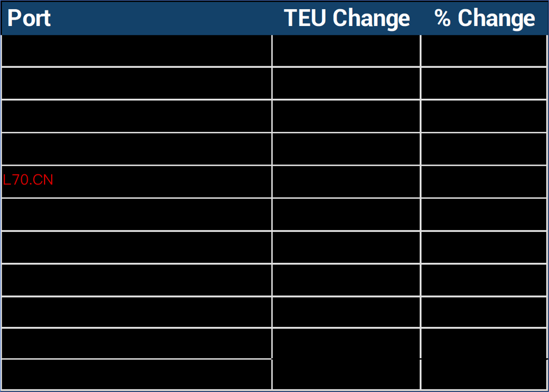Select % Change cell in L70.CN row

(x=484, y=181)
